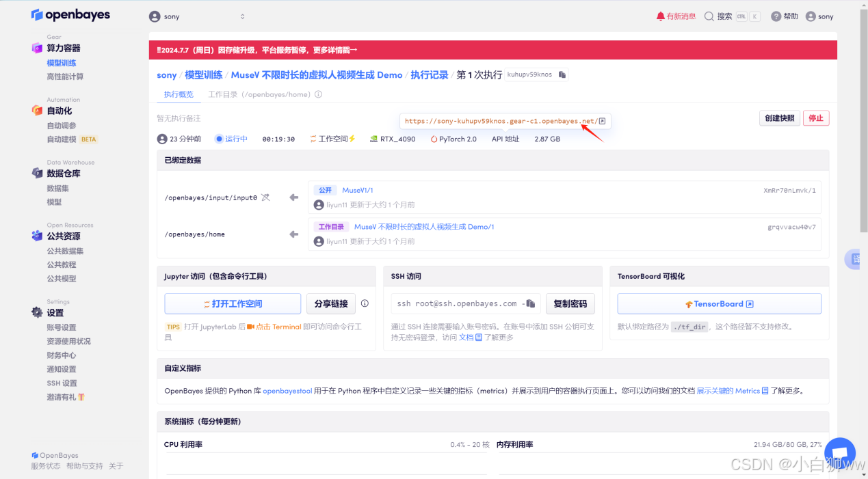
Task: Click the 搜索 search box in header
Action: point(732,16)
